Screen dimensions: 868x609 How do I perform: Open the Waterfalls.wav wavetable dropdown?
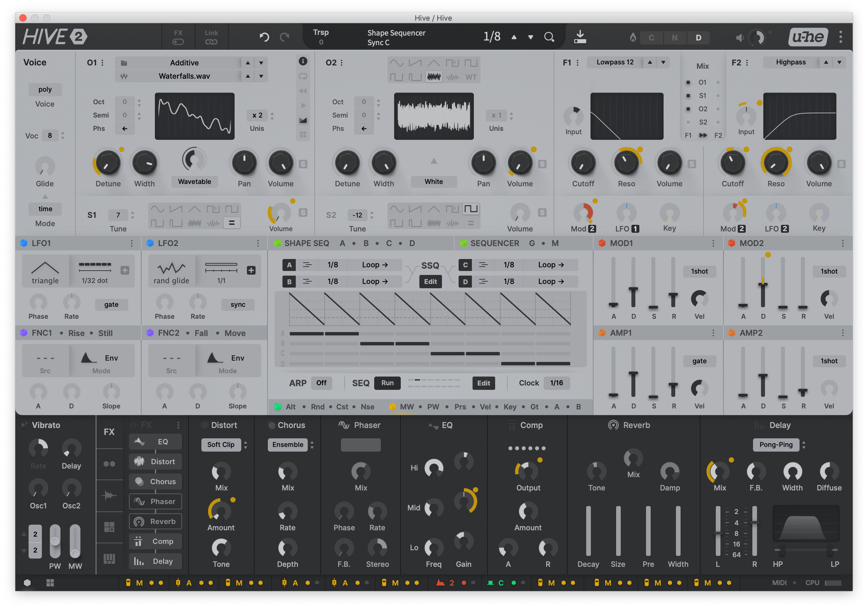tap(184, 76)
